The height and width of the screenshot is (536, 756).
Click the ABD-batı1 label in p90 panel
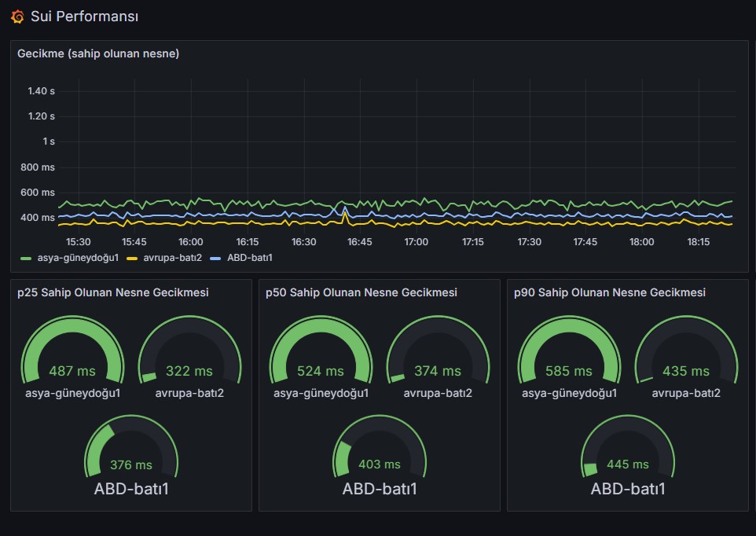pos(628,489)
